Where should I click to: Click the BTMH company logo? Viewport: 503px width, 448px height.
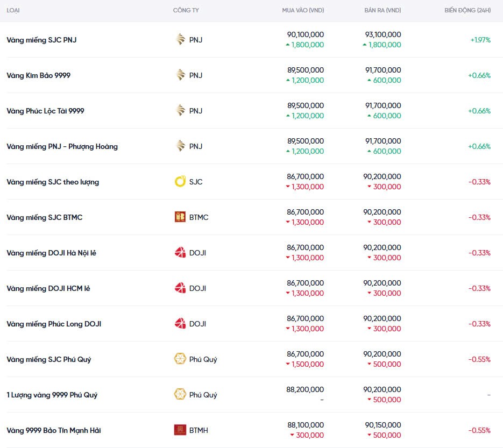pos(180,430)
